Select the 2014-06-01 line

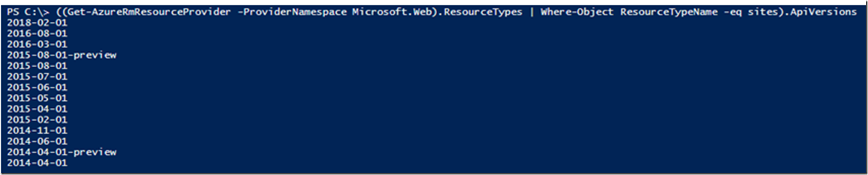point(37,142)
